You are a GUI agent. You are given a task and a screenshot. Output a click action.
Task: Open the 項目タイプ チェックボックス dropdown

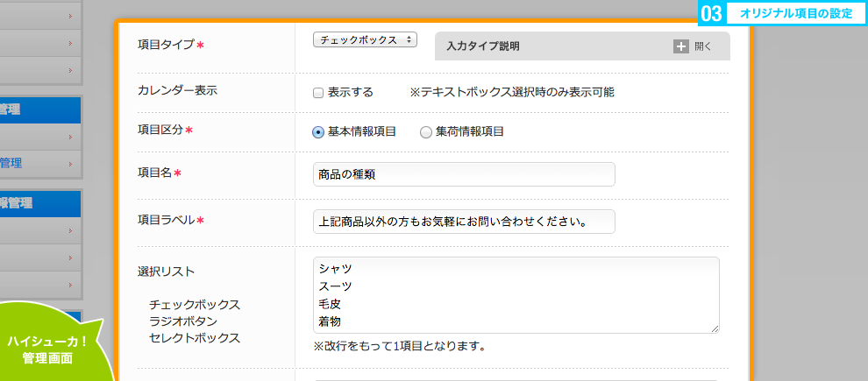point(365,39)
